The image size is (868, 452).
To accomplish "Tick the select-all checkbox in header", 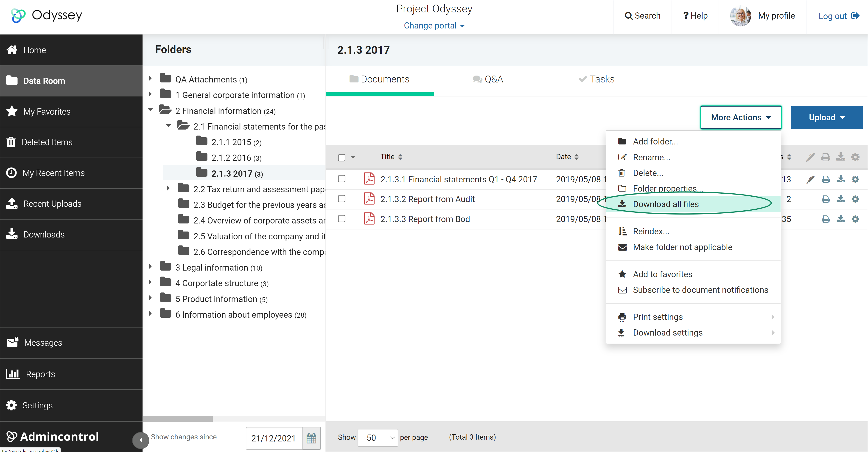I will click(342, 158).
